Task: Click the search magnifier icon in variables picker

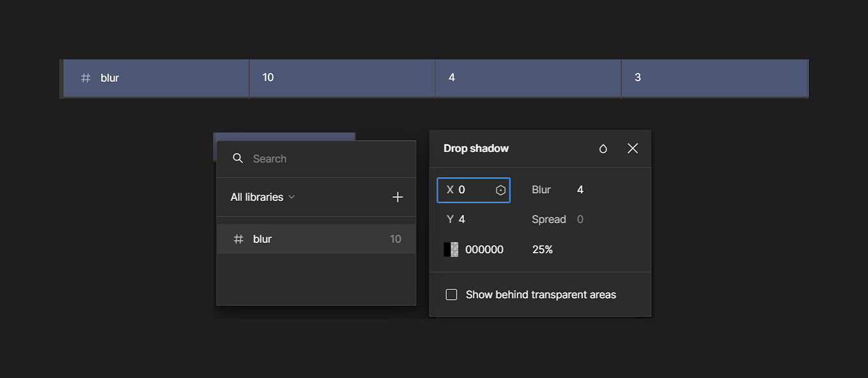Action: [237, 158]
